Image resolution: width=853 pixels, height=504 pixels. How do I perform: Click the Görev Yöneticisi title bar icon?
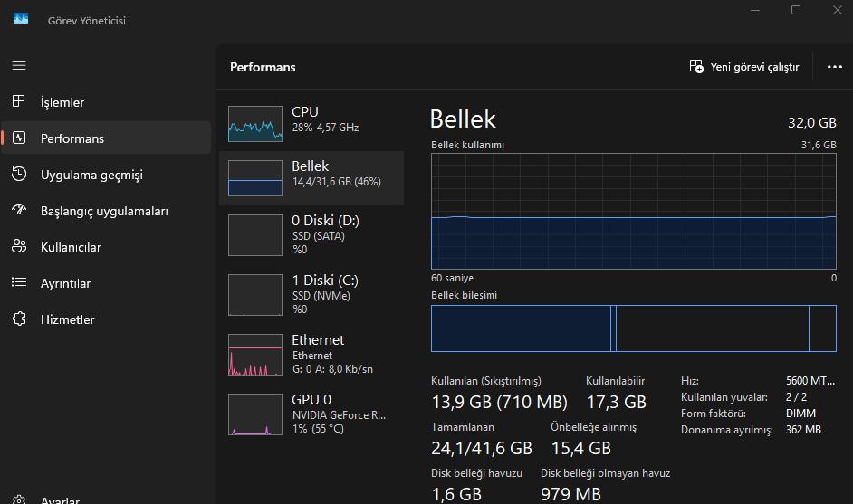[x=21, y=19]
